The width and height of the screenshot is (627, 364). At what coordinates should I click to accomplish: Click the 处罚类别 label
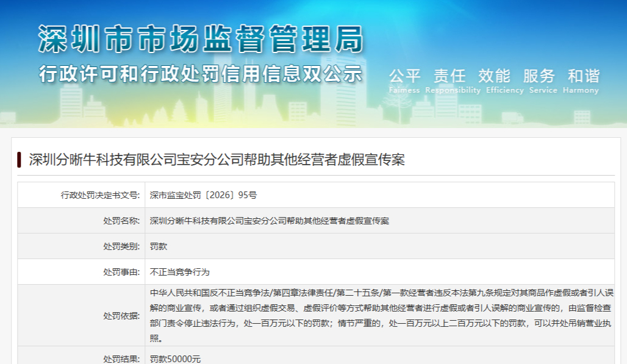pos(121,246)
